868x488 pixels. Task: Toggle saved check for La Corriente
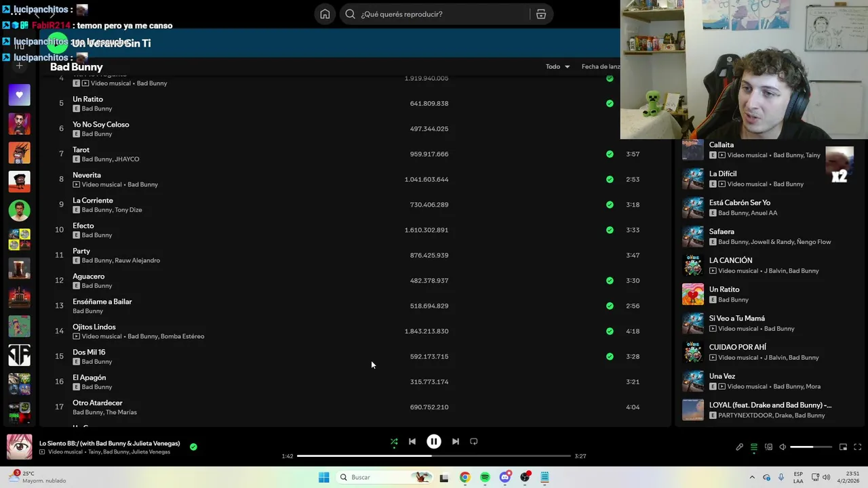(610, 205)
